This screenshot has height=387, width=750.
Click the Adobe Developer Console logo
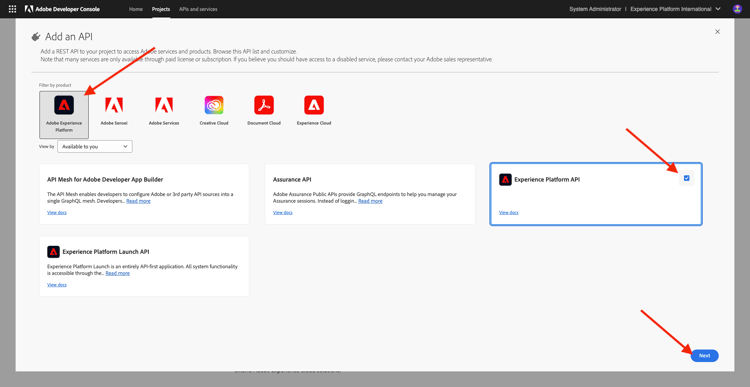click(62, 9)
